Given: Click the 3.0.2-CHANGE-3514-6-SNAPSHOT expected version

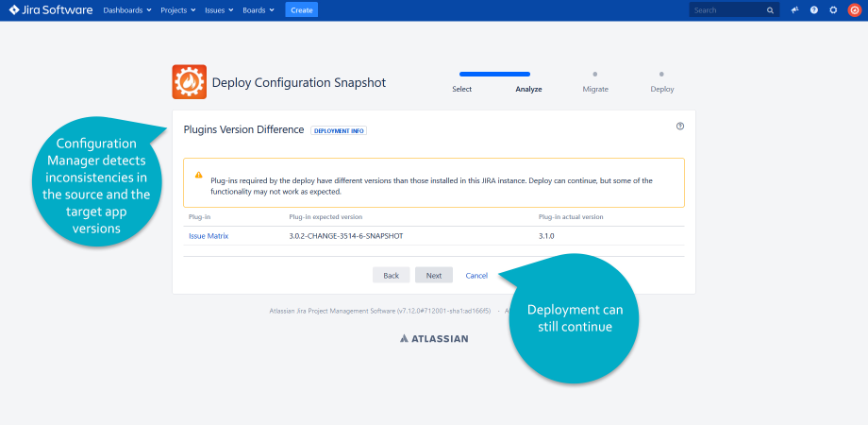Looking at the screenshot, I should [x=346, y=236].
